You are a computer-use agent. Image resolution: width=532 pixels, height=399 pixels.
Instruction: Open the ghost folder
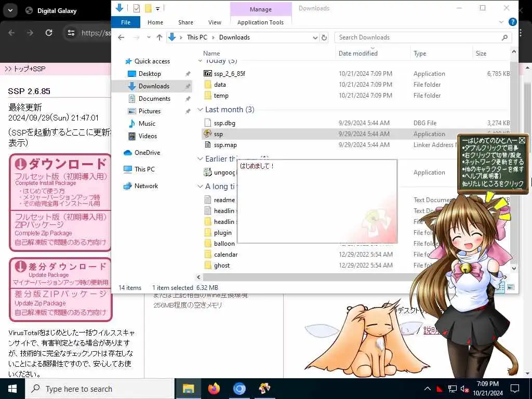point(218,265)
